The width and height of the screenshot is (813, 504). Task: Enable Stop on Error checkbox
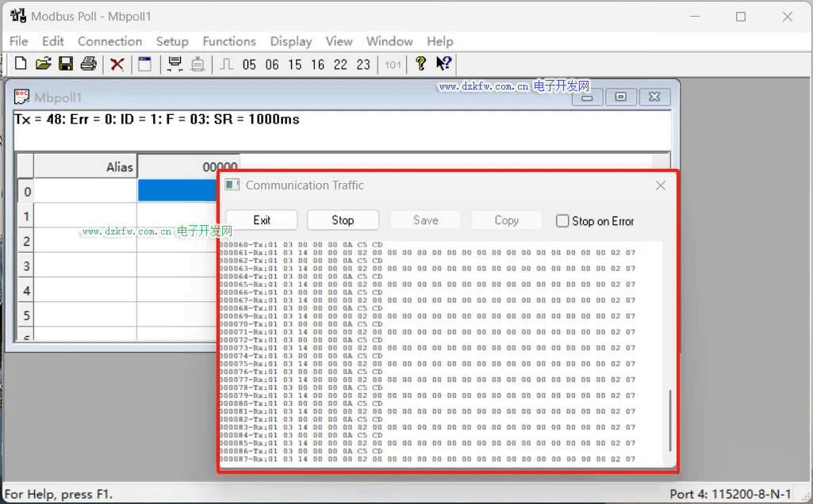[x=562, y=221]
